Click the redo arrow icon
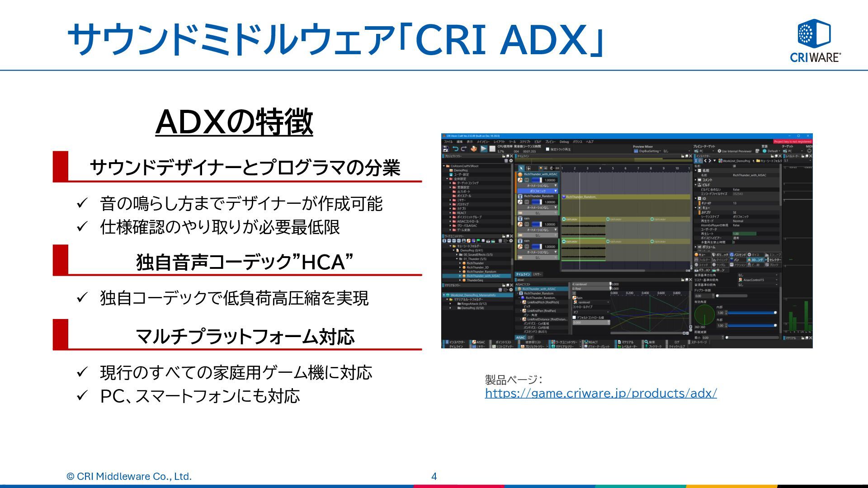 [x=464, y=149]
